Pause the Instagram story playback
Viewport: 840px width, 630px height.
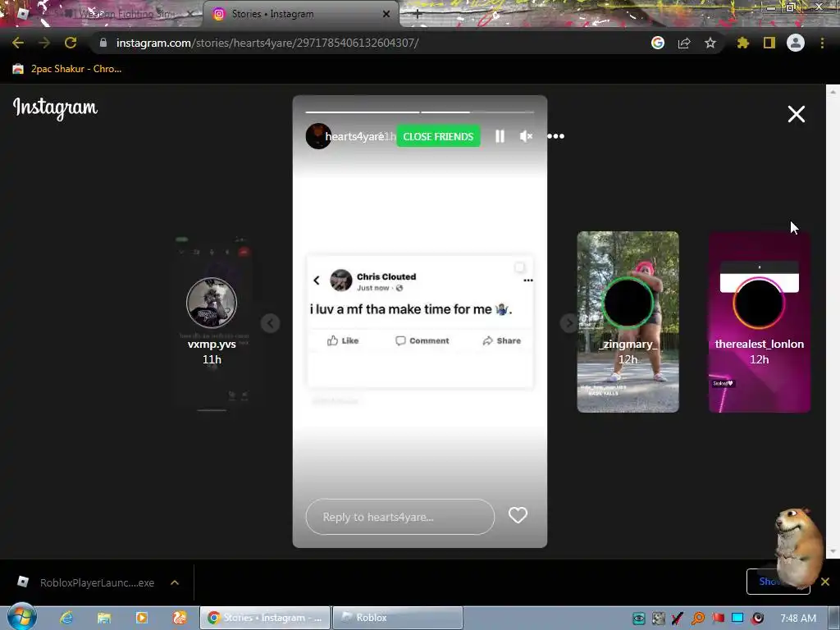pyautogui.click(x=500, y=136)
